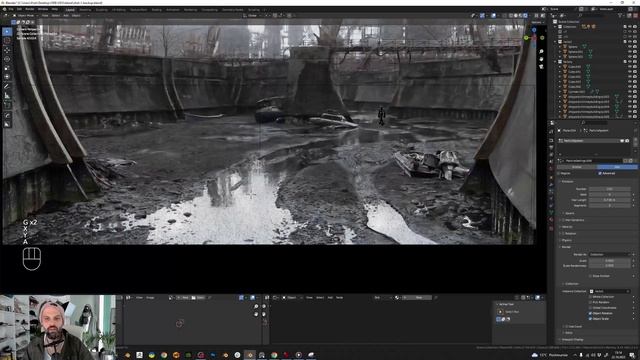Switch particle type to Emitter
The width and height of the screenshot is (640, 360).
click(x=577, y=167)
